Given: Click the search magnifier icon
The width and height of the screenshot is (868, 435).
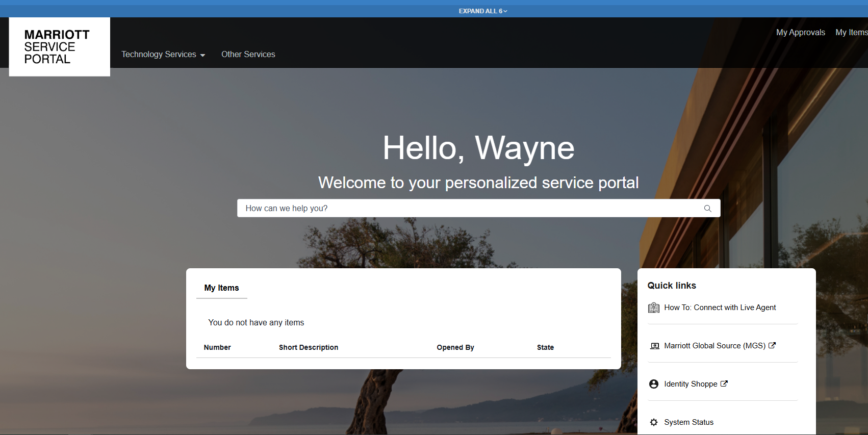Looking at the screenshot, I should 707,208.
